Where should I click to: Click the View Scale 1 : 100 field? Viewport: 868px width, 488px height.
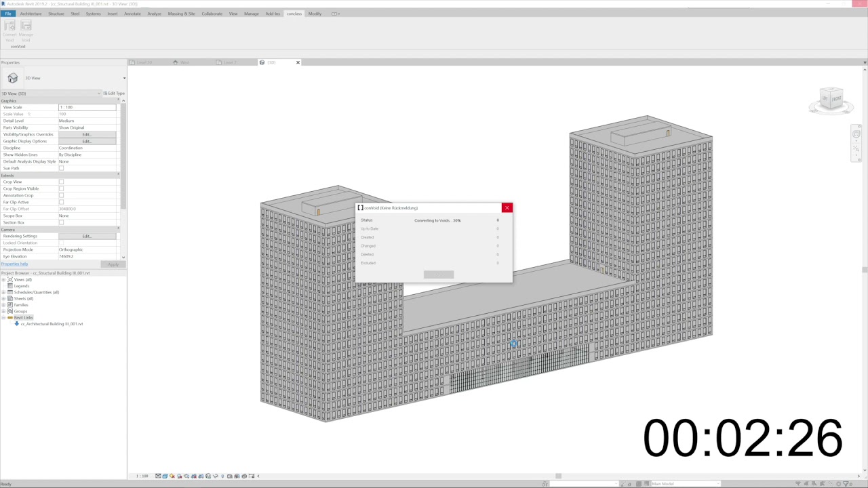pos(87,107)
